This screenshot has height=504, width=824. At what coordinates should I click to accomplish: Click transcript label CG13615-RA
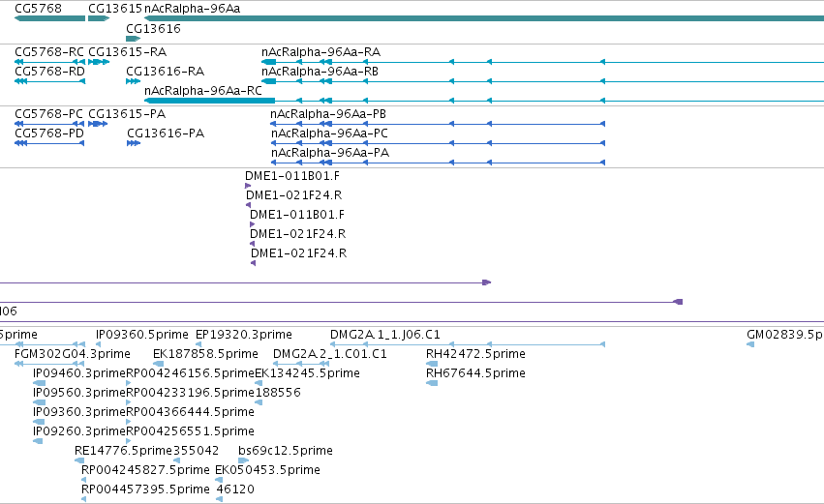[x=127, y=52]
